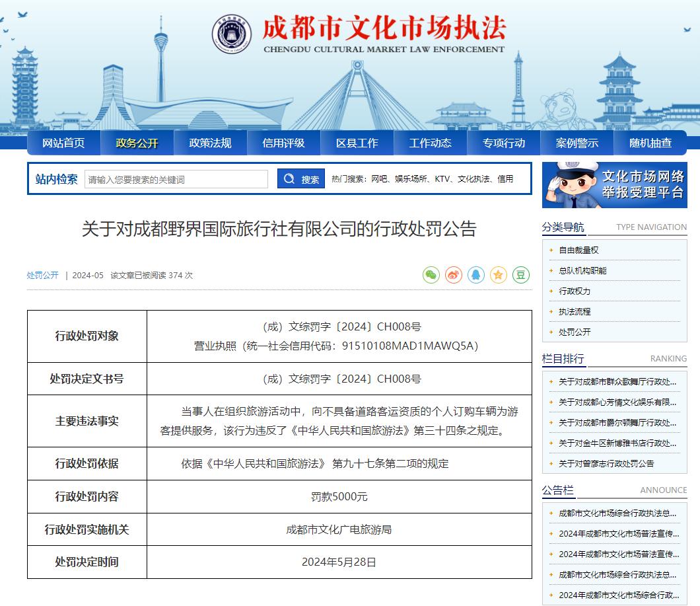Open first announcement 成都市文化市场综合行政执法总
The height and width of the screenshot is (606, 700).
tap(617, 513)
